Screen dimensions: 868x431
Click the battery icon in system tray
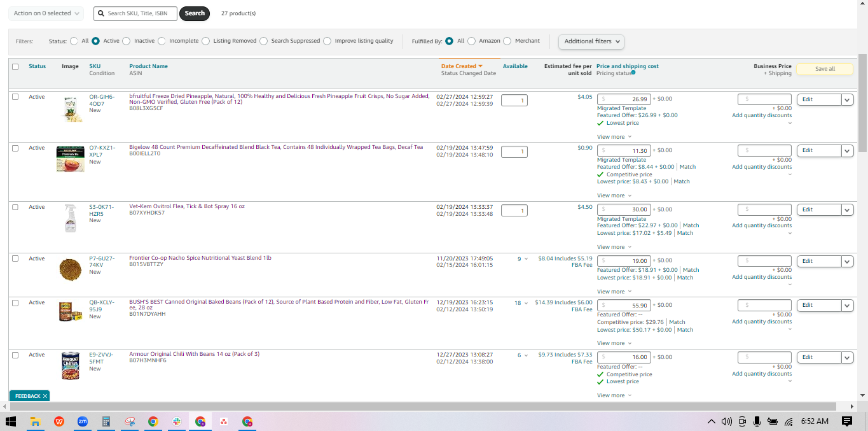(773, 421)
